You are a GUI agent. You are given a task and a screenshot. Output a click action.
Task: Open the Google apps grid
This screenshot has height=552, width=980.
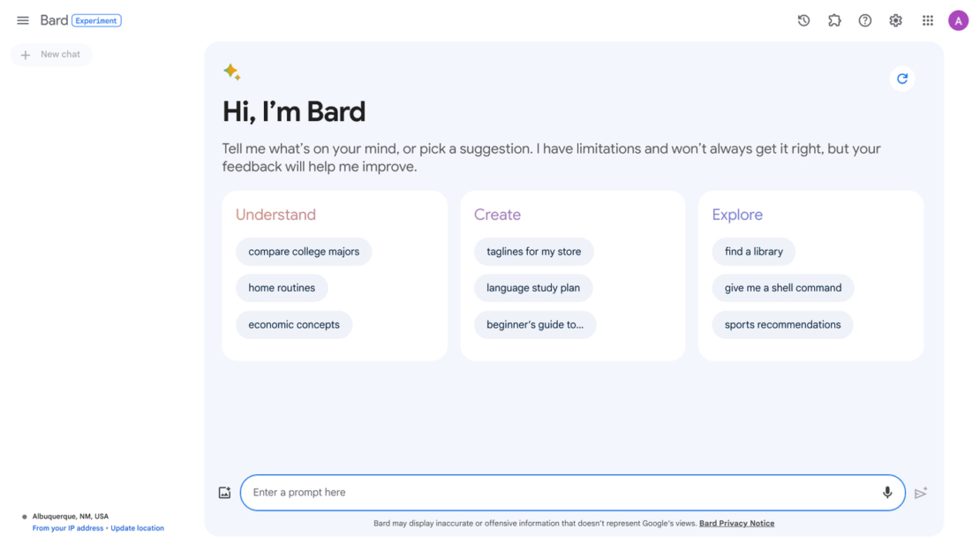pos(927,19)
